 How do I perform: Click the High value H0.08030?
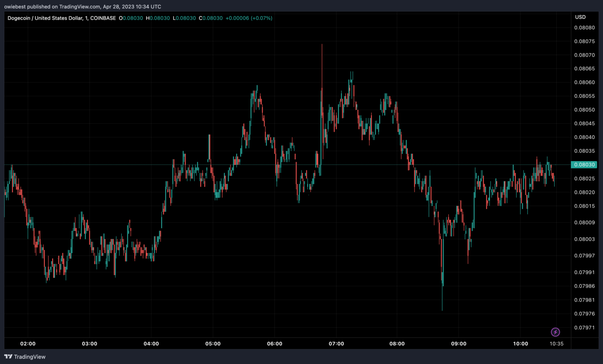point(158,18)
